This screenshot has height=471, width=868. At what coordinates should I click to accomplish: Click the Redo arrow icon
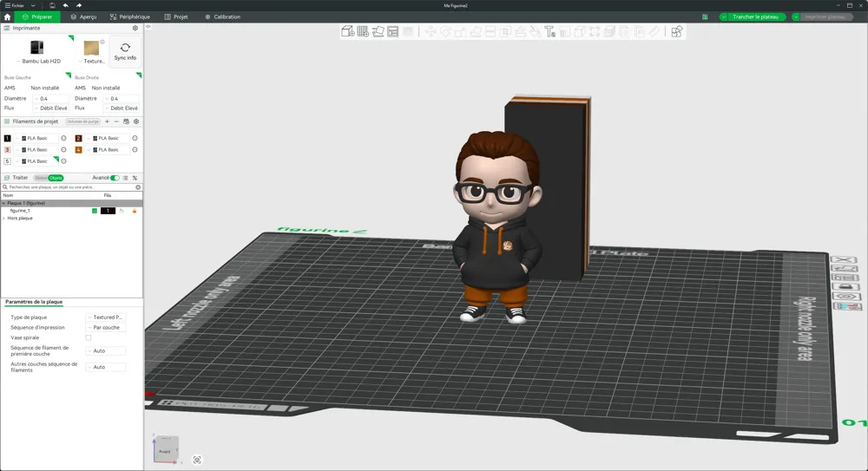coord(79,5)
